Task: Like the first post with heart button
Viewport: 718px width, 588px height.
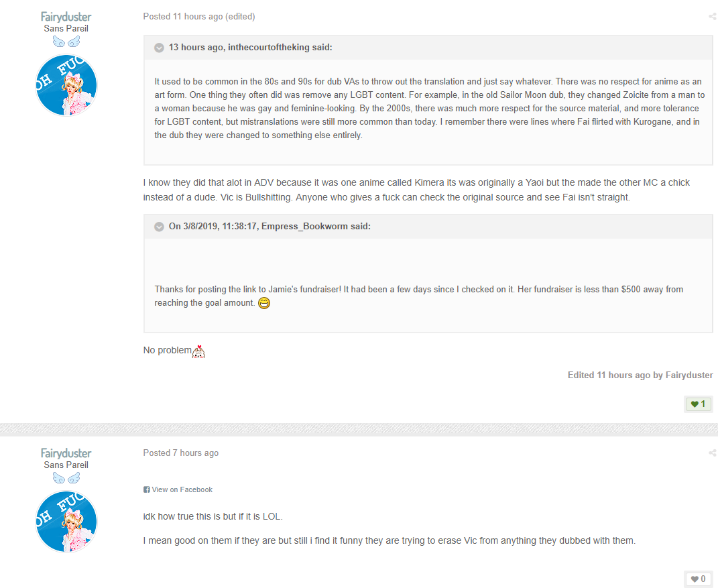Action: [699, 404]
